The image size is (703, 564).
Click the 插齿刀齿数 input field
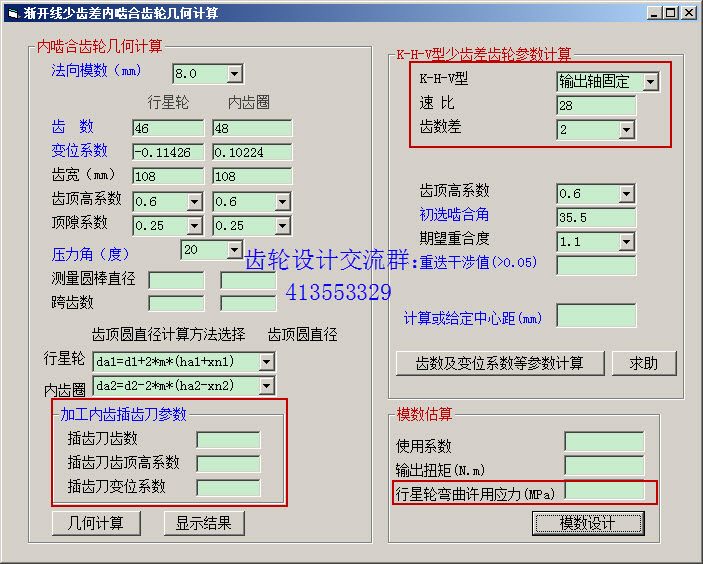(x=228, y=440)
